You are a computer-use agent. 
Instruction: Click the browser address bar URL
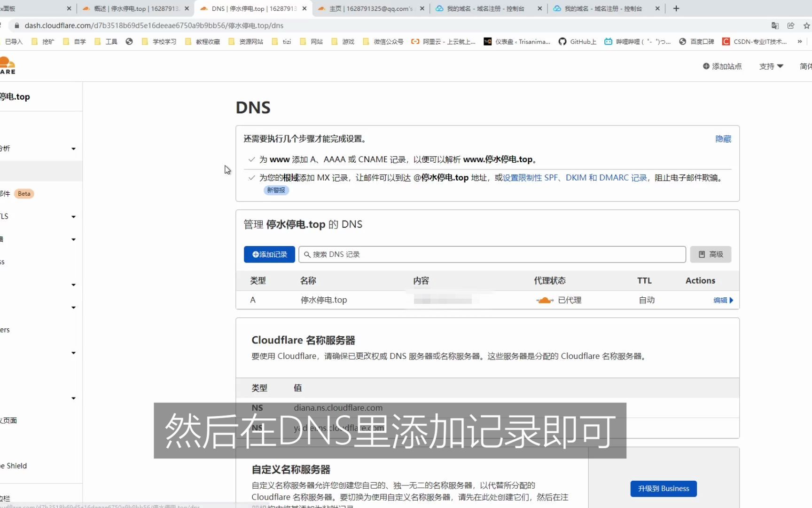154,25
